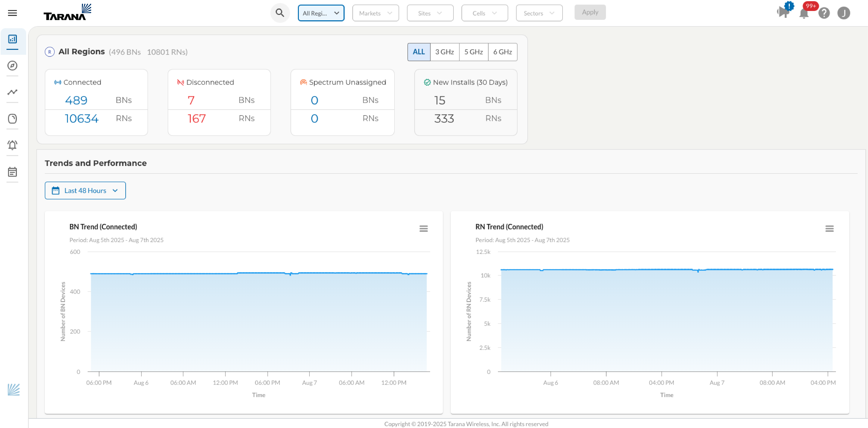Select the ALL frequency band filter

pos(419,52)
